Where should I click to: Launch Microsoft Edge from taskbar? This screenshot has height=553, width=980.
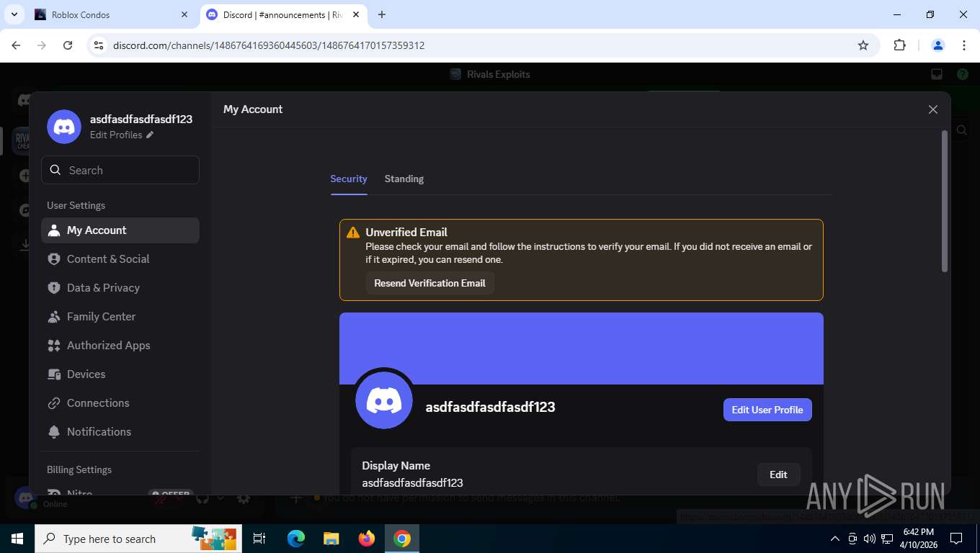(x=295, y=539)
